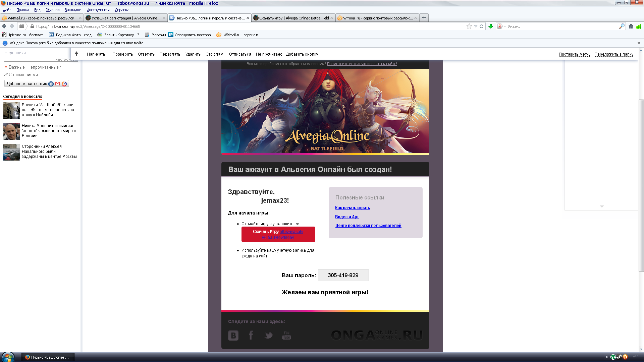Viewport: 644px width, 362px height.
Task: Click the bookmark star icon in address bar
Action: [x=469, y=26]
